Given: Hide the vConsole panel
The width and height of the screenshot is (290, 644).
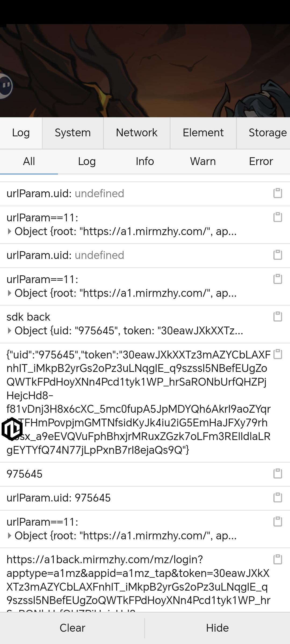Looking at the screenshot, I should (218, 628).
